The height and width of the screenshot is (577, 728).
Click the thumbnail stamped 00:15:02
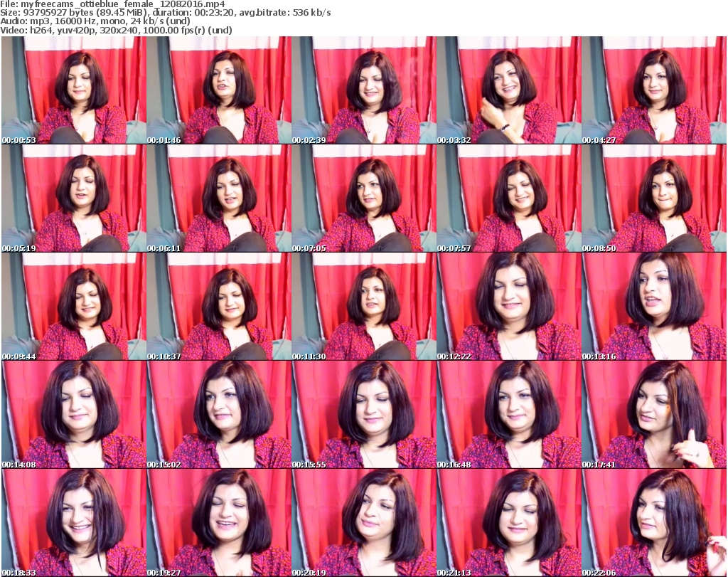tap(219, 415)
